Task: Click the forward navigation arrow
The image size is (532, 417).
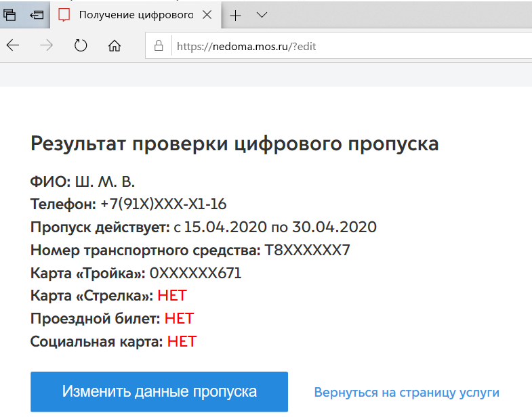Action: tap(47, 46)
